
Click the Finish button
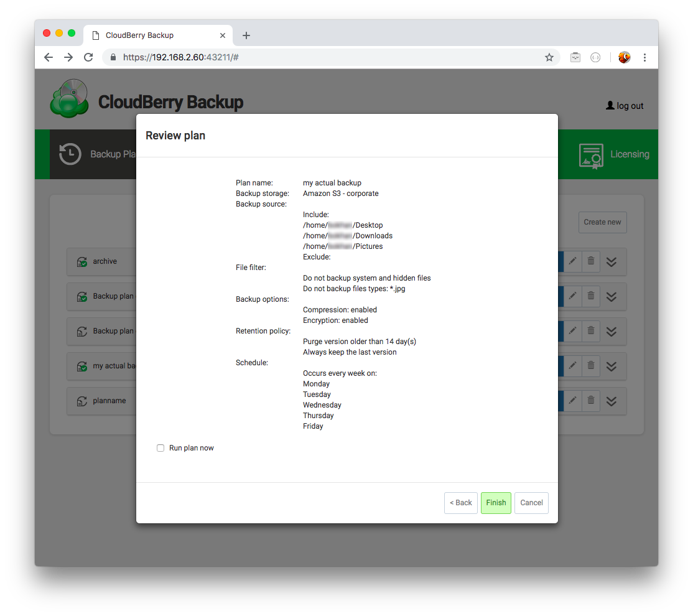tap(496, 503)
